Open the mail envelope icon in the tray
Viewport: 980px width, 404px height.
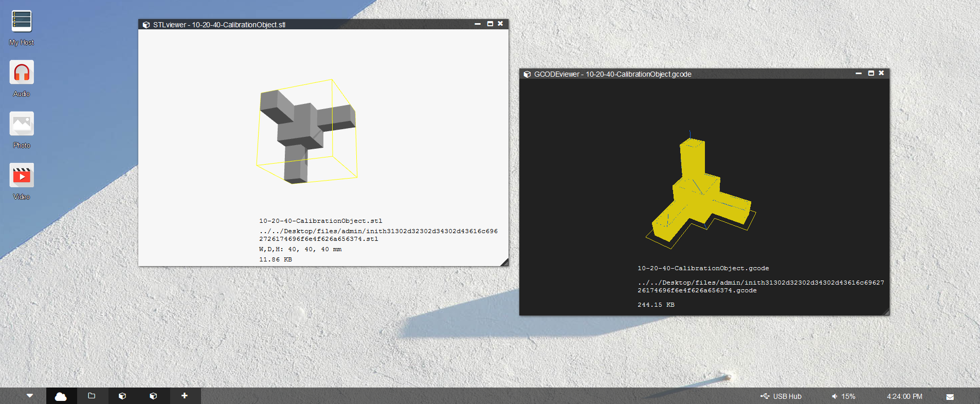tap(950, 397)
